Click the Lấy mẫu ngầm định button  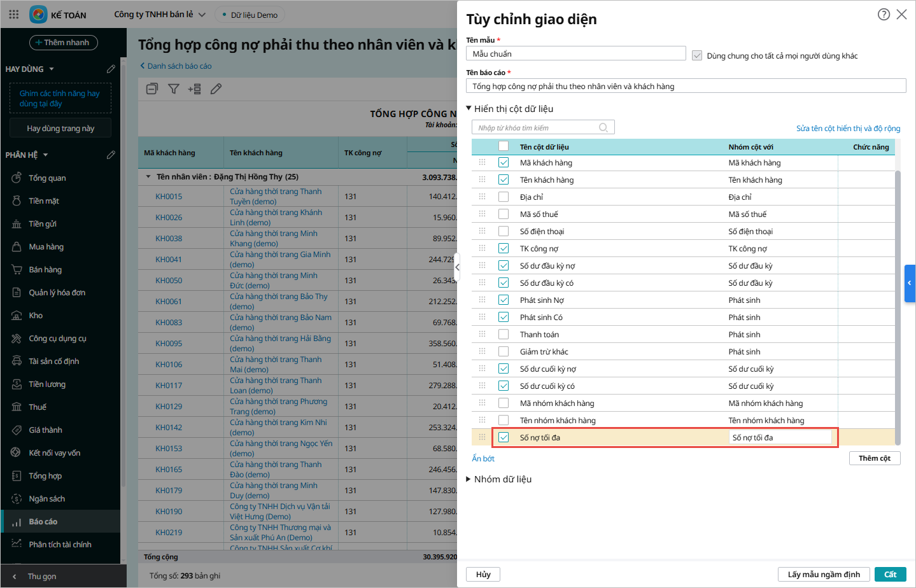point(823,575)
